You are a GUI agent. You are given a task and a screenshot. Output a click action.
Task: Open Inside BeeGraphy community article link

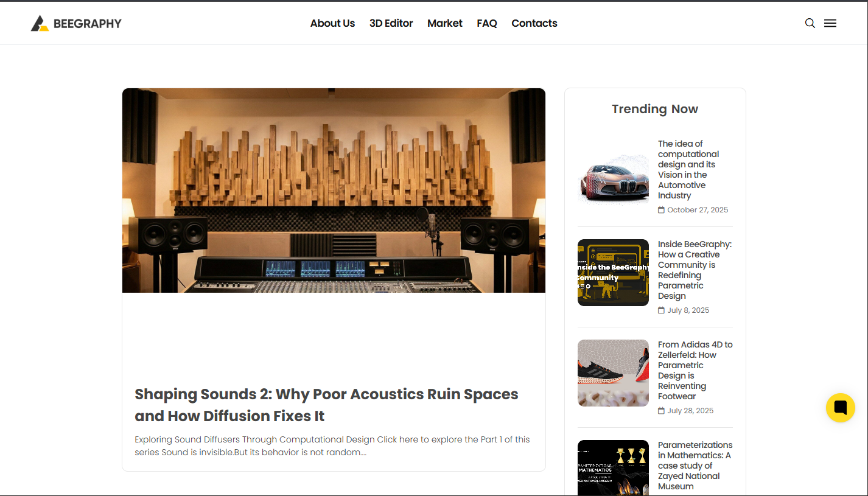tap(695, 270)
